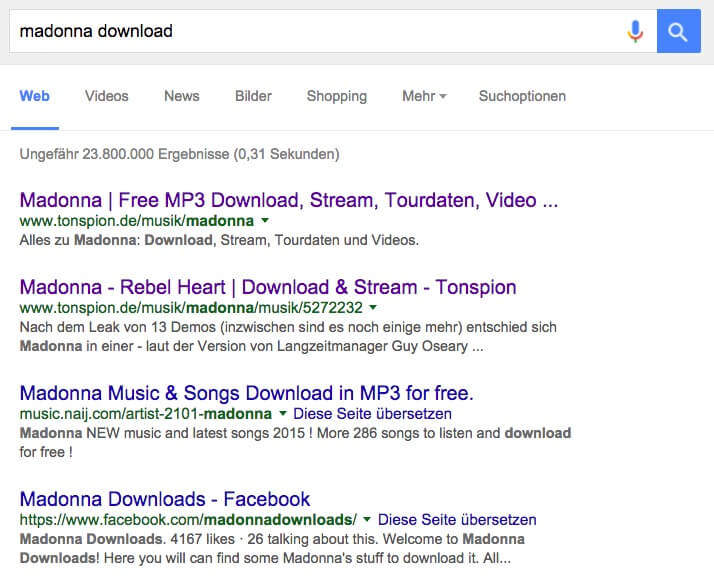Expand arrow next to tonspion.de/musik/madonna URL
The height and width of the screenshot is (578, 714).
(x=265, y=221)
